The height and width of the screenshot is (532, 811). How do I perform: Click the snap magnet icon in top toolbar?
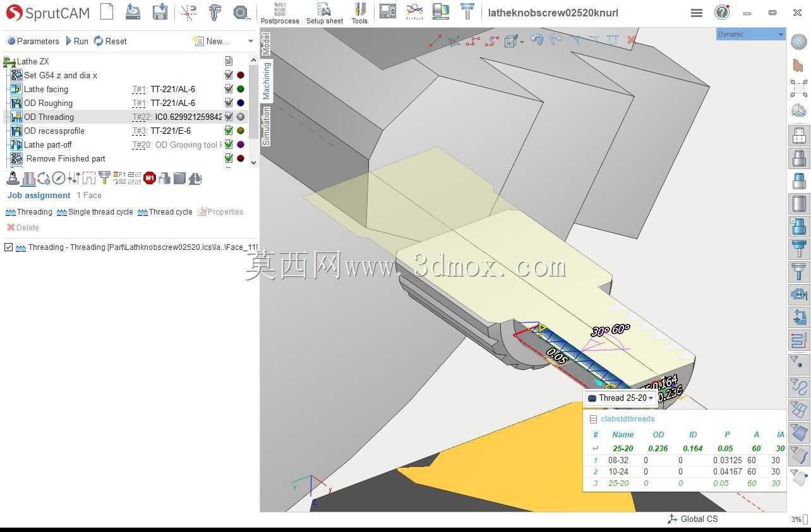coord(188,12)
